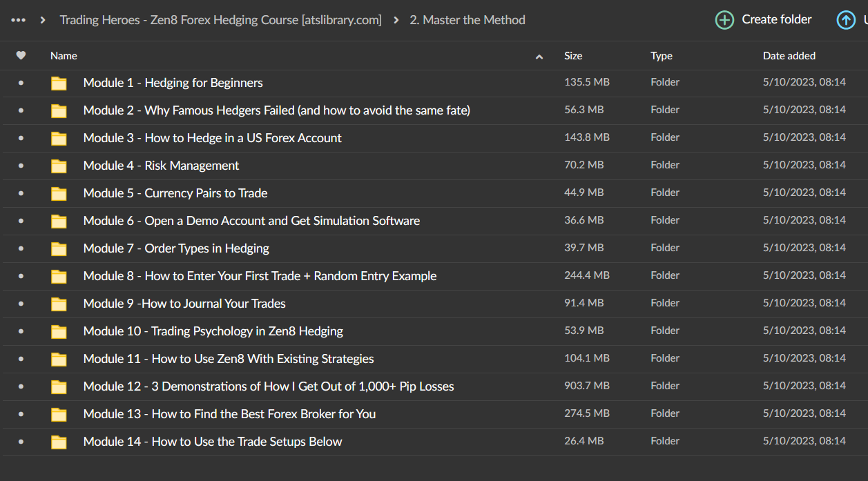Click the upload arrow icon

[845, 20]
